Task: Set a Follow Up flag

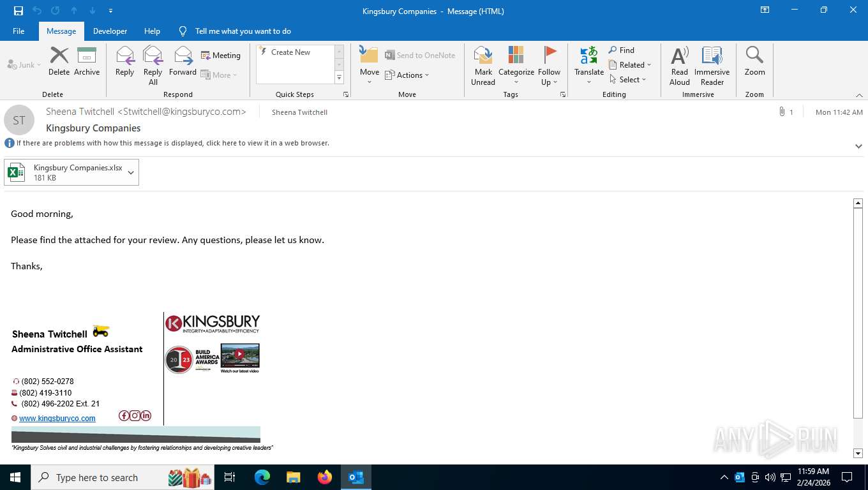Action: [x=549, y=66]
